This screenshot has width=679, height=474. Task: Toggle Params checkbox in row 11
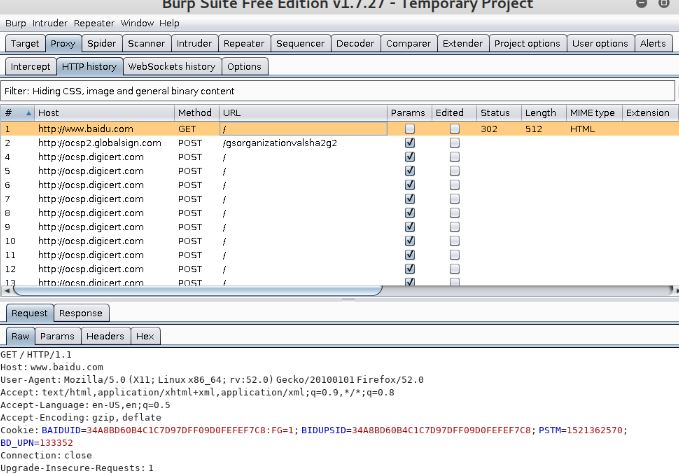410,255
